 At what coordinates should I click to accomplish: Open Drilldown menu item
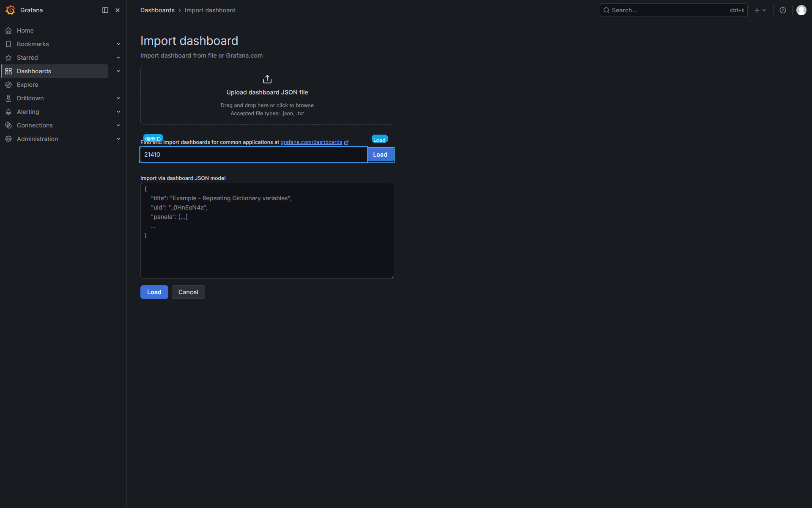coord(30,98)
